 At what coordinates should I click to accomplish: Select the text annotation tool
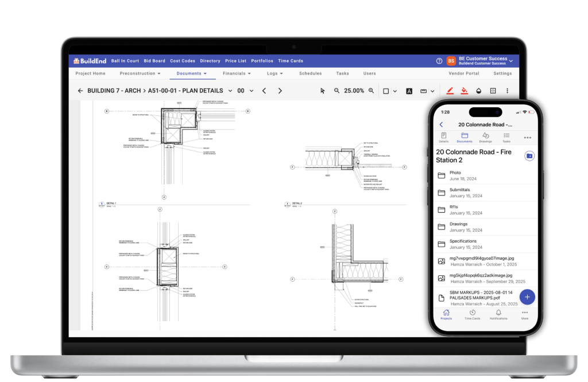[x=409, y=91]
